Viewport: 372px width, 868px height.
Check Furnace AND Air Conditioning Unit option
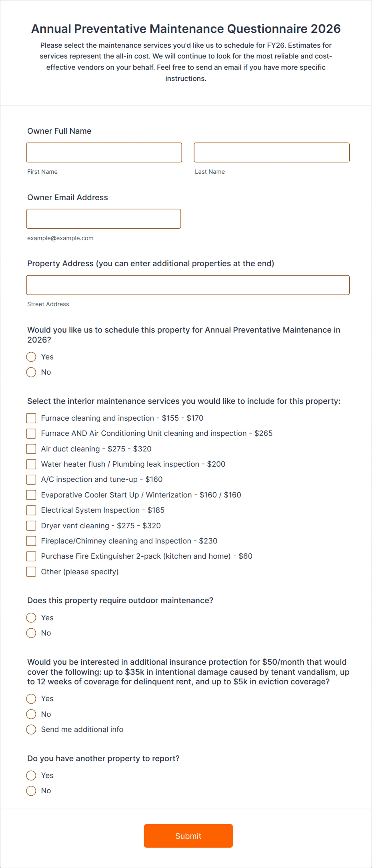pyautogui.click(x=31, y=433)
